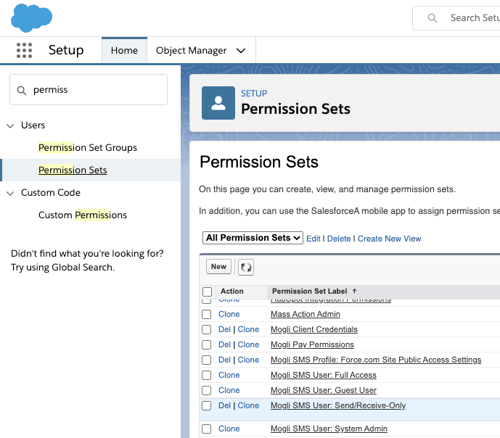Click the SETUP breadcrumb text
Viewport: 500px width, 438px height.
click(254, 94)
